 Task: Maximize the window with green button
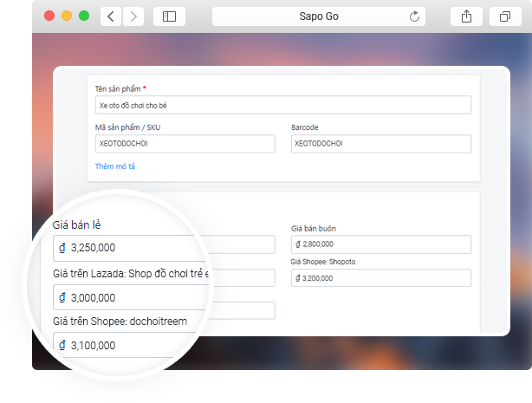[84, 16]
